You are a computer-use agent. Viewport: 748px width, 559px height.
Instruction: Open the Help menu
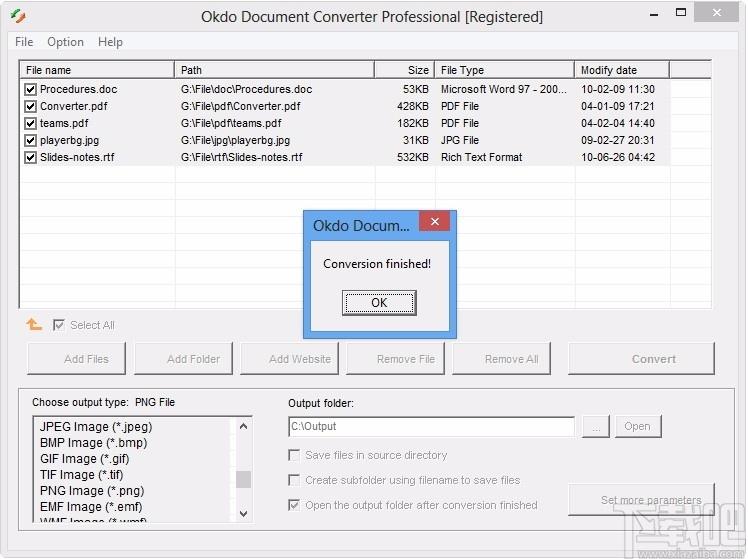pos(110,42)
